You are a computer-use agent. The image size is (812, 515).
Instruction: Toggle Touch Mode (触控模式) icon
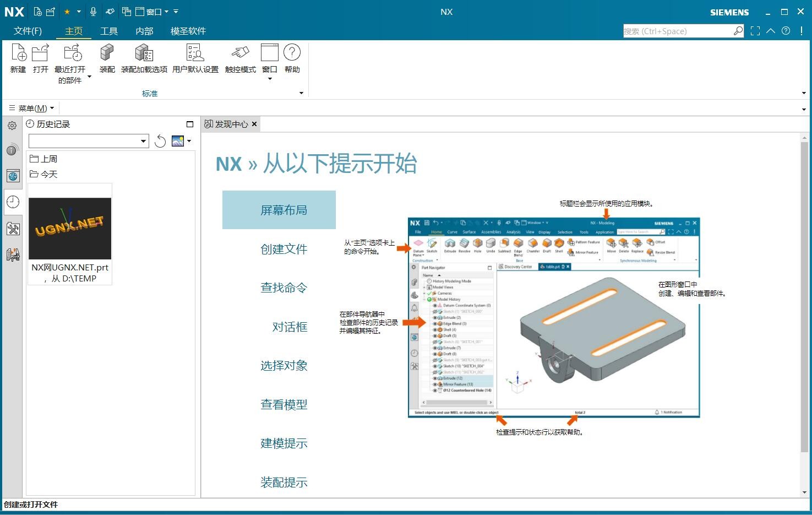pos(240,53)
